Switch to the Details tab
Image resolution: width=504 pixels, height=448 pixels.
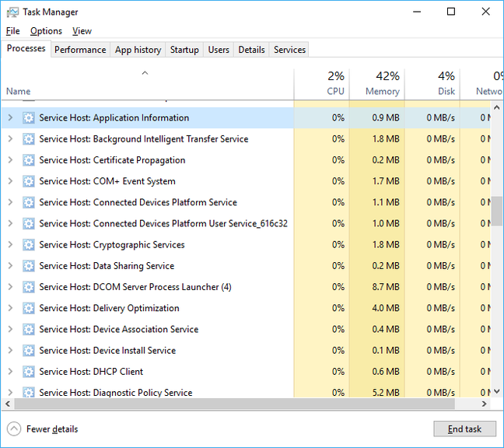251,50
